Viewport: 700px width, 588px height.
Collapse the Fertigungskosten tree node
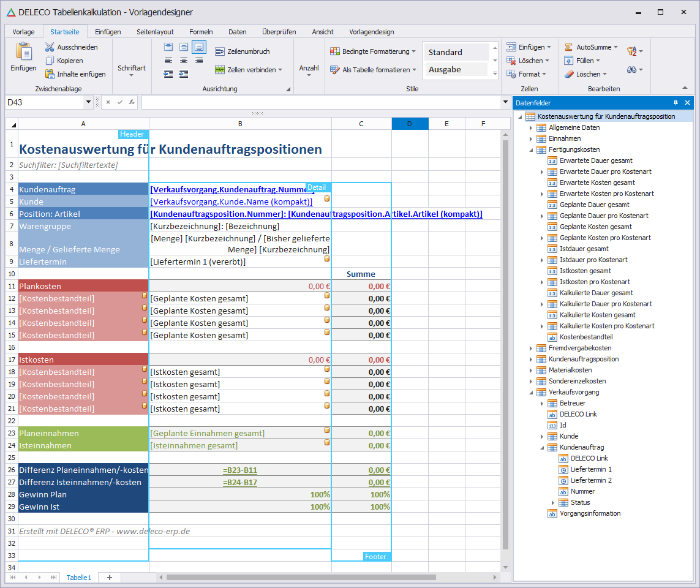coord(531,149)
